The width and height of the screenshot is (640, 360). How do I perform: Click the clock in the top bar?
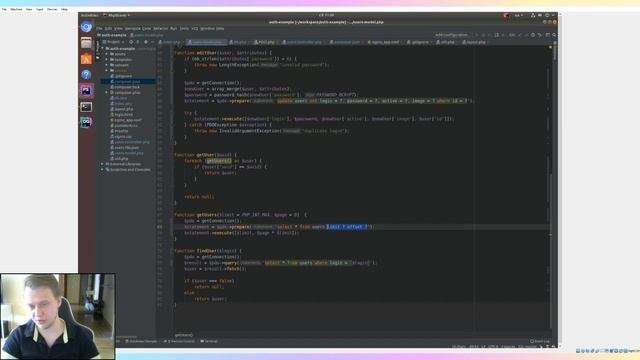pyautogui.click(x=326, y=16)
